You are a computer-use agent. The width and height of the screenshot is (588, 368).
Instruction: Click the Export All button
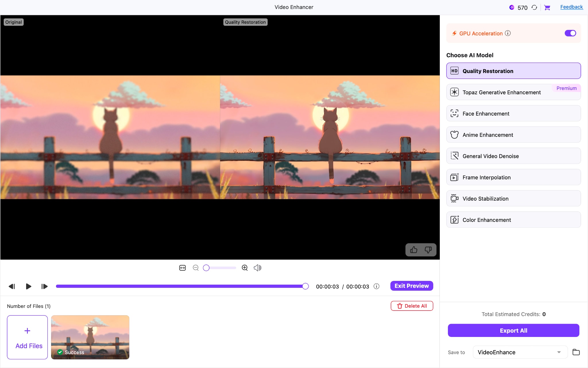(x=513, y=330)
